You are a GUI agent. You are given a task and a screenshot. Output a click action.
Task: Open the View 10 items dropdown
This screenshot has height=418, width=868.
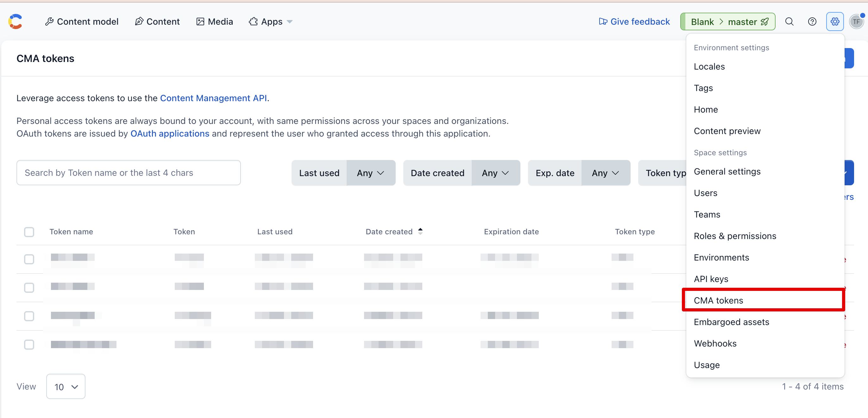pos(66,386)
